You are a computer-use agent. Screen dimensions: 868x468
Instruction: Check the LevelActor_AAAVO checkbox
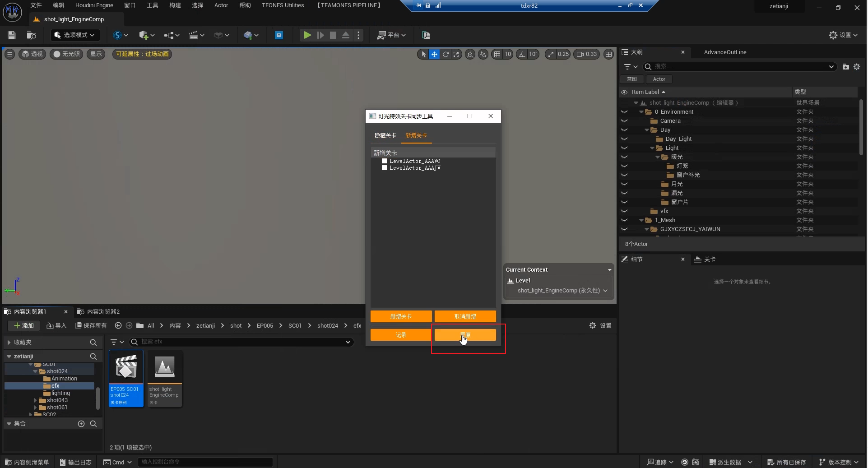point(385,161)
